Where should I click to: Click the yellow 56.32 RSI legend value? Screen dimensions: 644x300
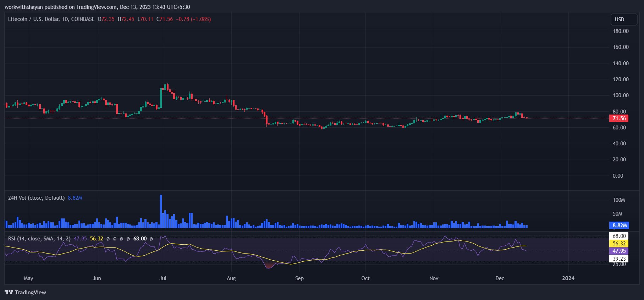point(97,239)
